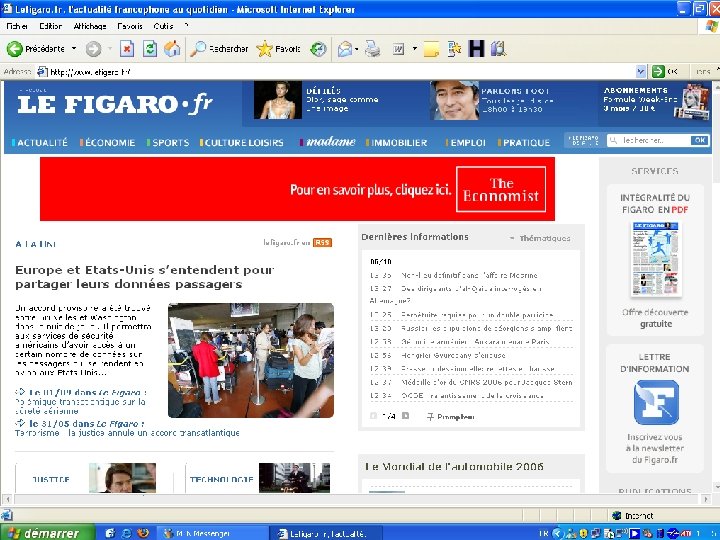Open the Europe et Etats-Unis headline

tap(145, 277)
